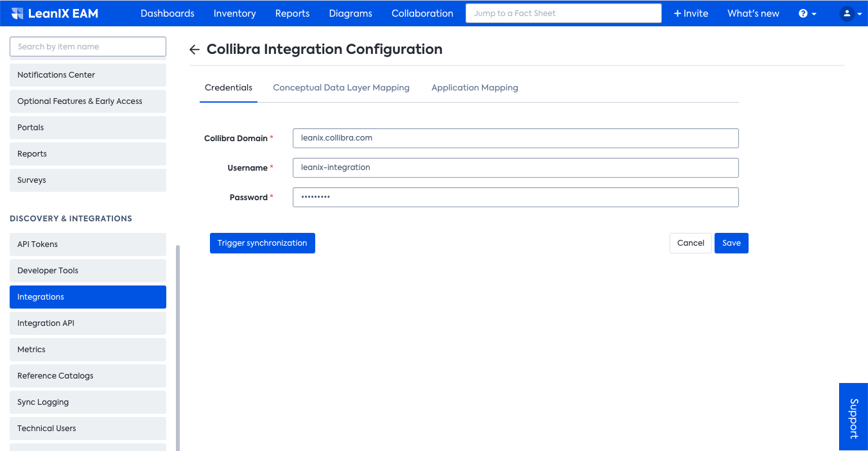Click the + Invite button
This screenshot has height=451, width=868.
[x=691, y=13]
